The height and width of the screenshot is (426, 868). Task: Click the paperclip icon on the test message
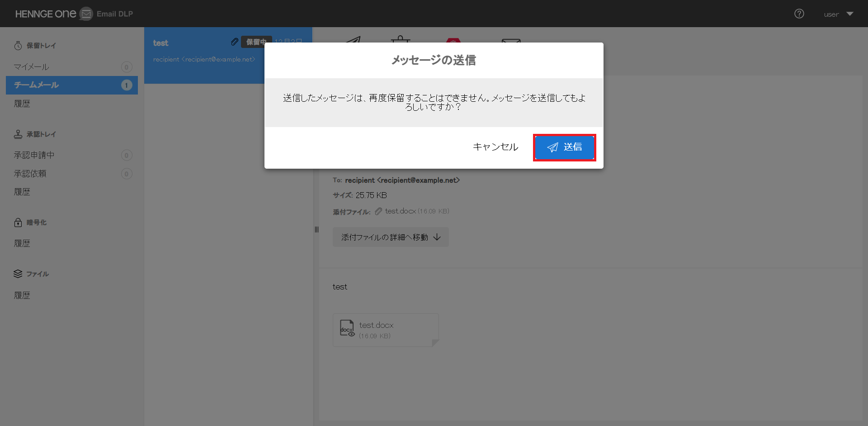coord(235,42)
